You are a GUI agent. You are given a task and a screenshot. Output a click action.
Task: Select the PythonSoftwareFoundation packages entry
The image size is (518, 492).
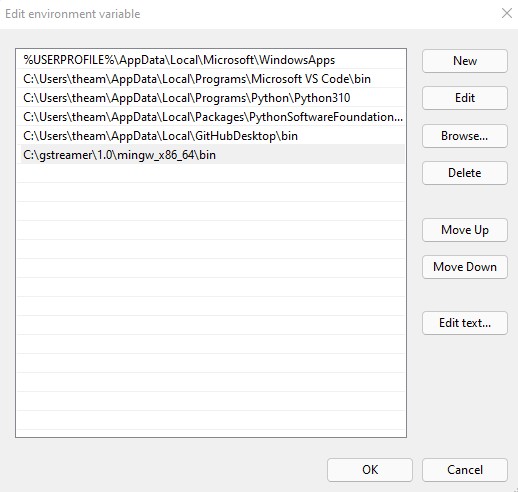211,117
